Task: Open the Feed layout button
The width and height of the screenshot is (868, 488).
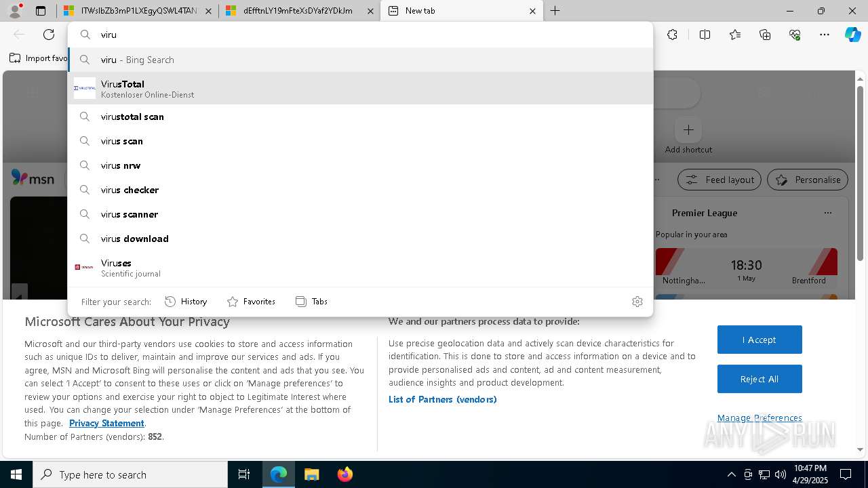Action: [719, 180]
